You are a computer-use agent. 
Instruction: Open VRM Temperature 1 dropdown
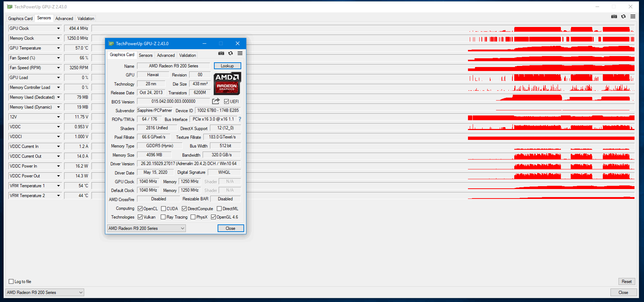click(58, 186)
